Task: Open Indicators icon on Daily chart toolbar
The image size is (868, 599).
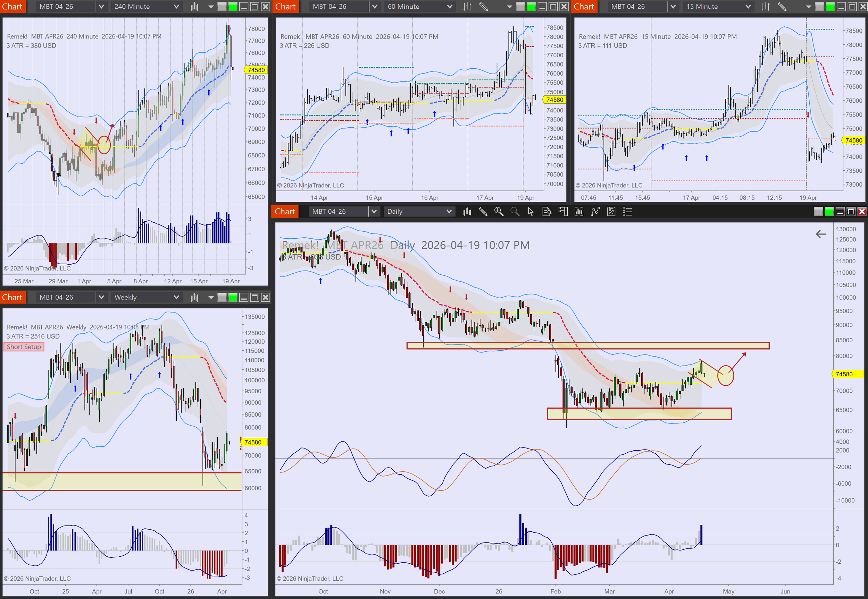Action: [x=595, y=212]
